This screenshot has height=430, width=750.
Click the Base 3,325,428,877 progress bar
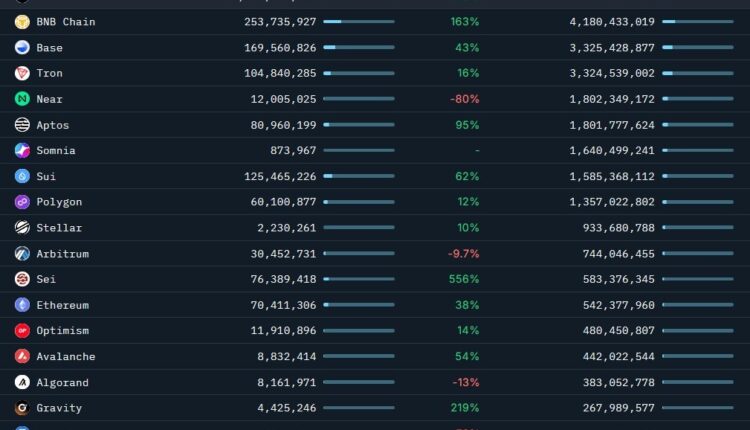[696, 47]
